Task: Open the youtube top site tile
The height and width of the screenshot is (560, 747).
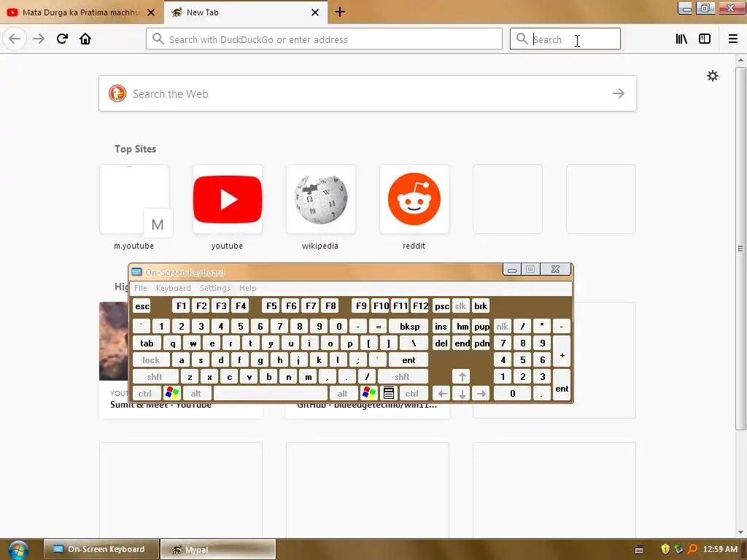Action: (x=228, y=199)
